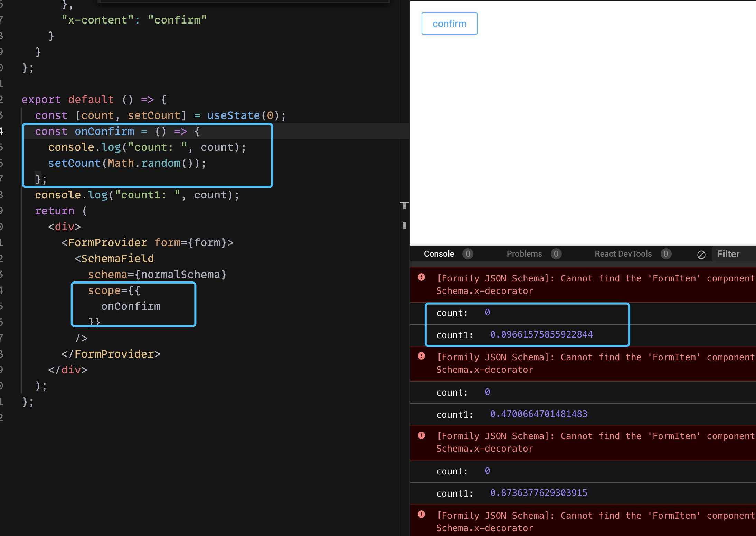Click the confirm button in the preview
The height and width of the screenshot is (536, 756).
[449, 23]
